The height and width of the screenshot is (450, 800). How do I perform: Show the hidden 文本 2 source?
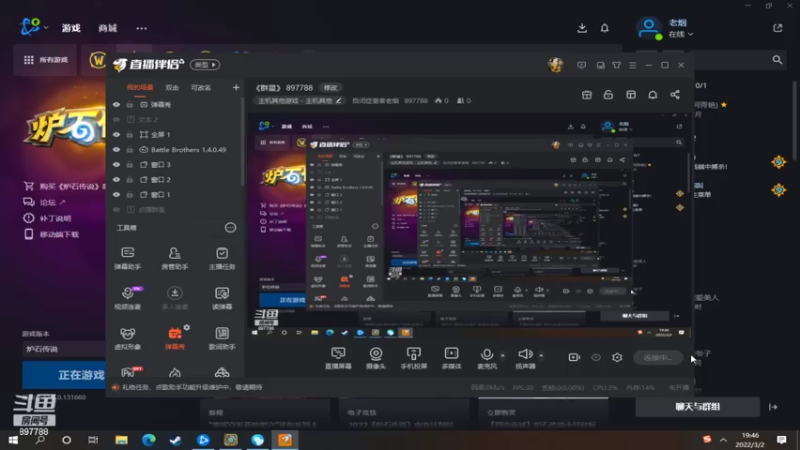[116, 119]
